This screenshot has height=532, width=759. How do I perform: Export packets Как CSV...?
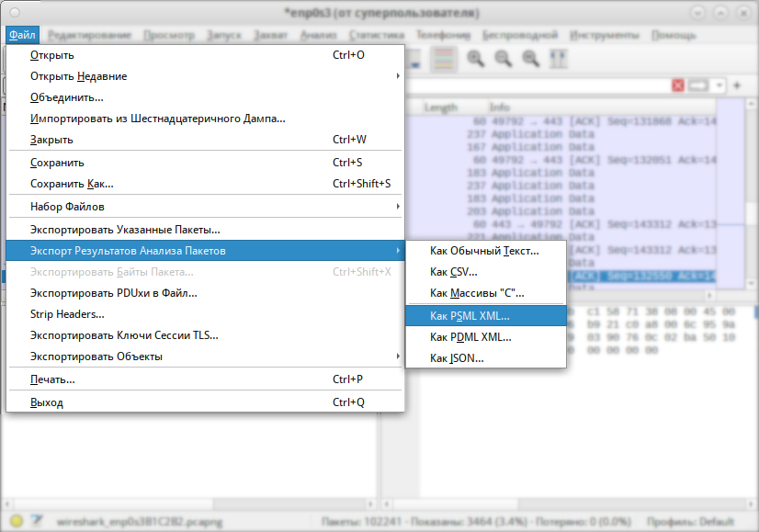486,272
